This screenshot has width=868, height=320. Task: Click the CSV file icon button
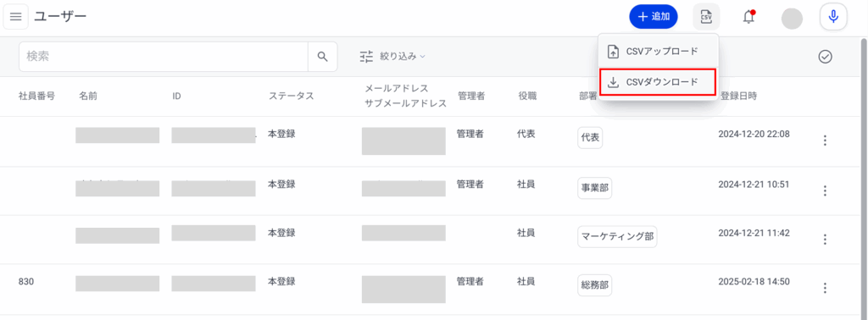pyautogui.click(x=706, y=17)
